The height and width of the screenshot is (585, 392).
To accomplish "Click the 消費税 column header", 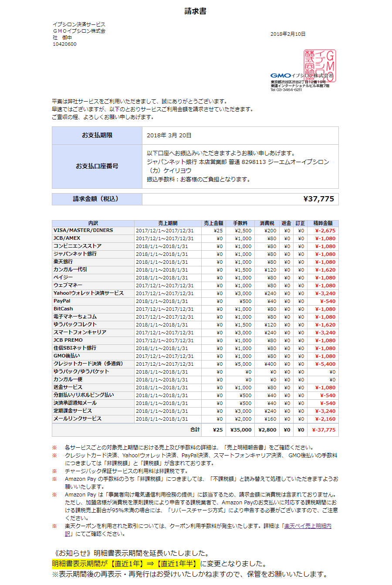I will (267, 223).
